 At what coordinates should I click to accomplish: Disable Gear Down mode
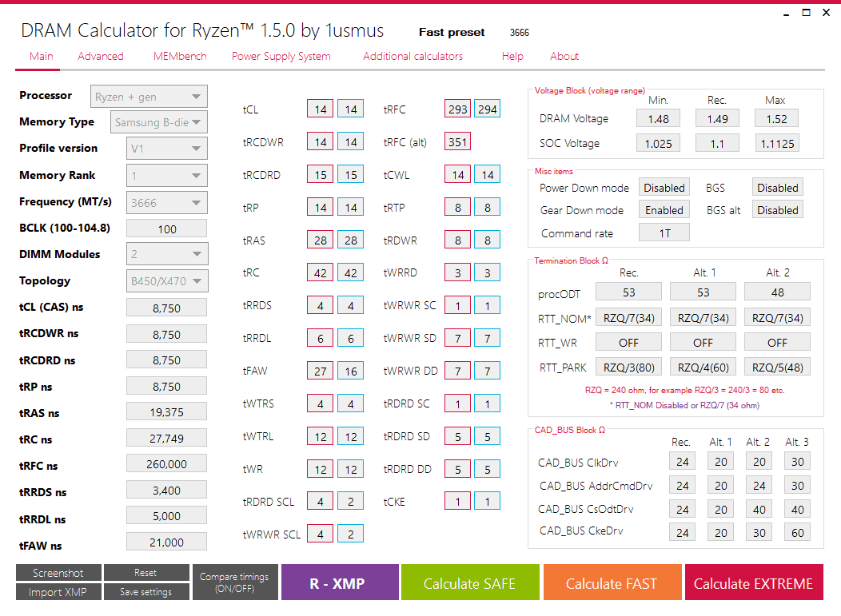coord(664,209)
